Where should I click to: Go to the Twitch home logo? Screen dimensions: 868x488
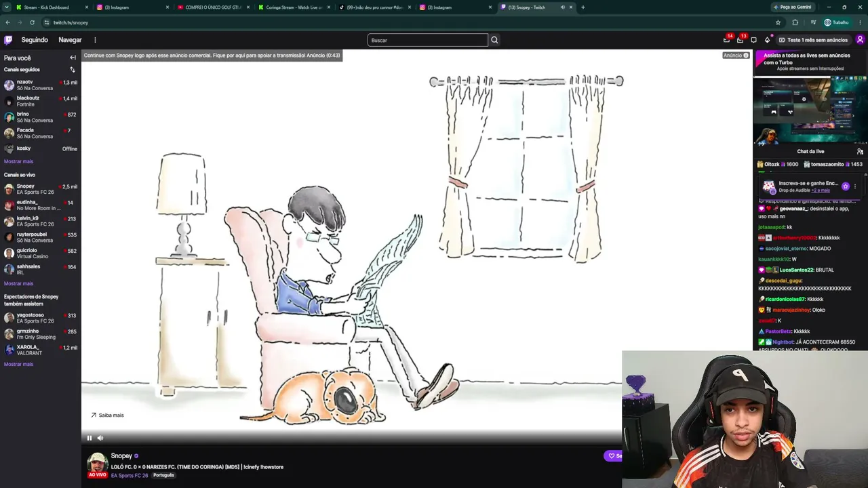pyautogui.click(x=8, y=40)
